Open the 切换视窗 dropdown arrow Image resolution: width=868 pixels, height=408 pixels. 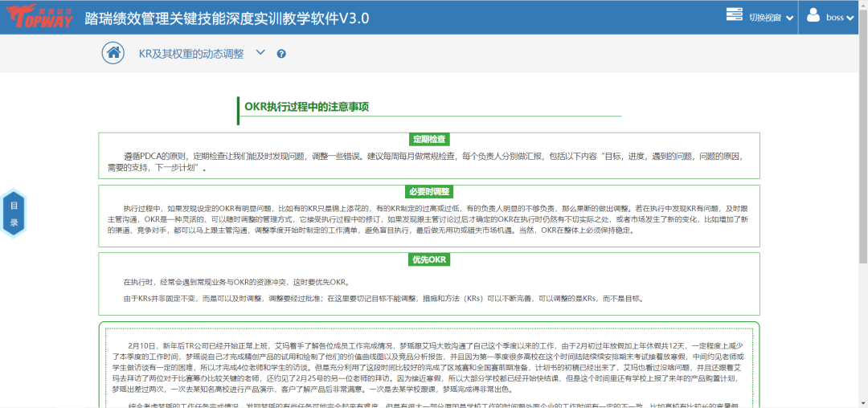[x=790, y=18]
